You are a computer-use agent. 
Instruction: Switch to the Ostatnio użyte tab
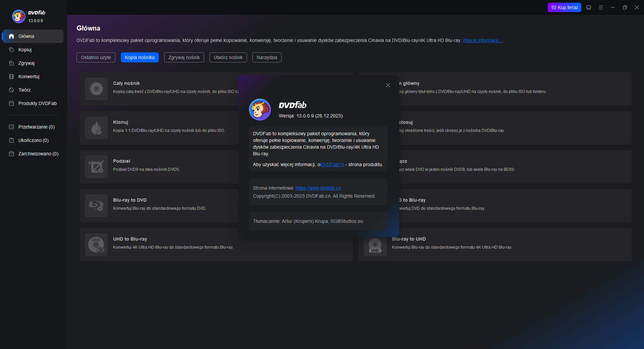[96, 57]
